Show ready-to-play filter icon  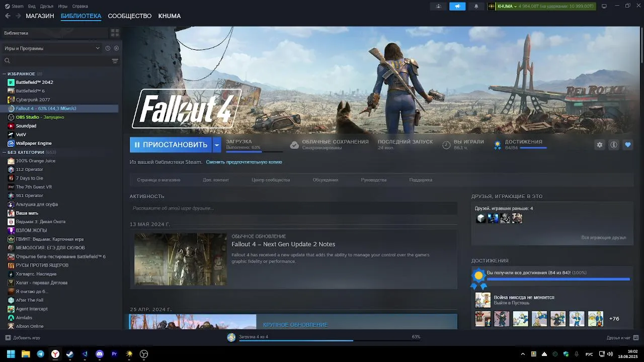point(116,48)
